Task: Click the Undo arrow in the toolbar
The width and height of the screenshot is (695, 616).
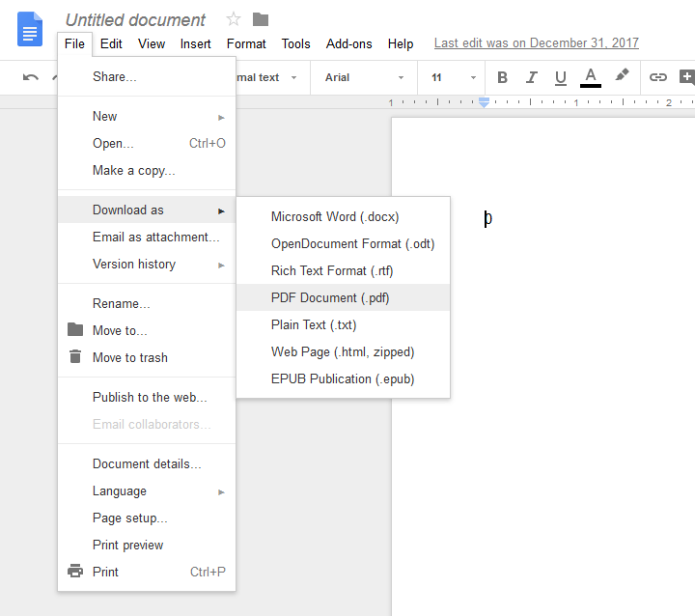Action: pyautogui.click(x=31, y=77)
